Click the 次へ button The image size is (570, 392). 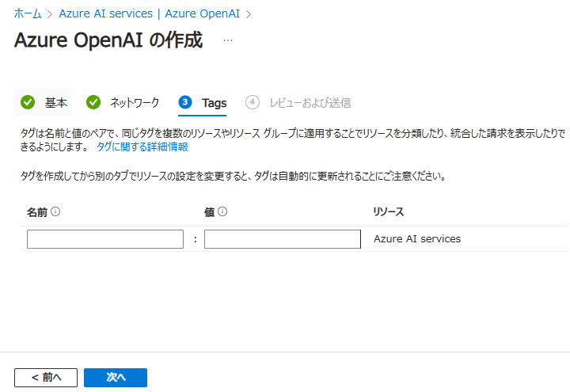[x=116, y=378]
